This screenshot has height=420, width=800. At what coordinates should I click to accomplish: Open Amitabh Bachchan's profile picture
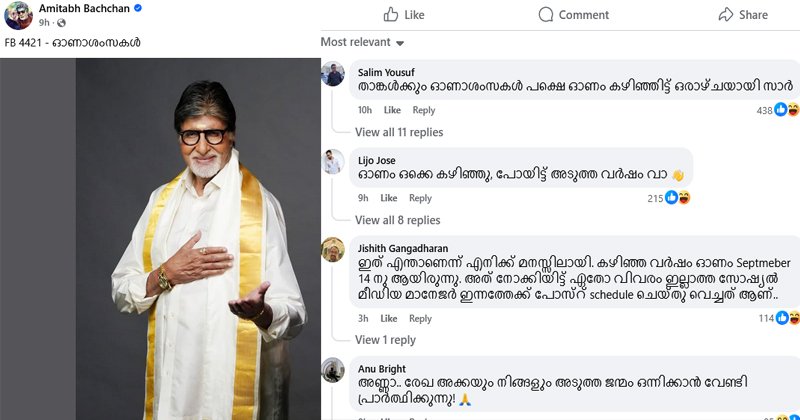(17, 14)
